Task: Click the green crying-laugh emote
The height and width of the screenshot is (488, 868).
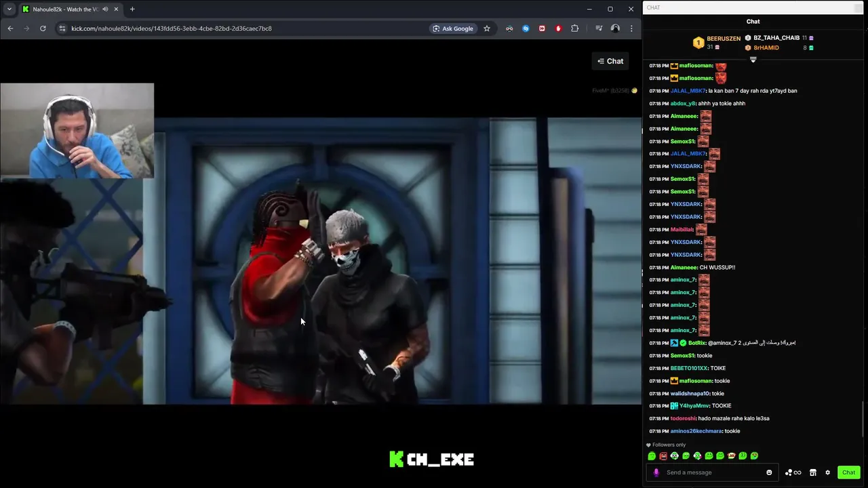Action: pyautogui.click(x=743, y=456)
